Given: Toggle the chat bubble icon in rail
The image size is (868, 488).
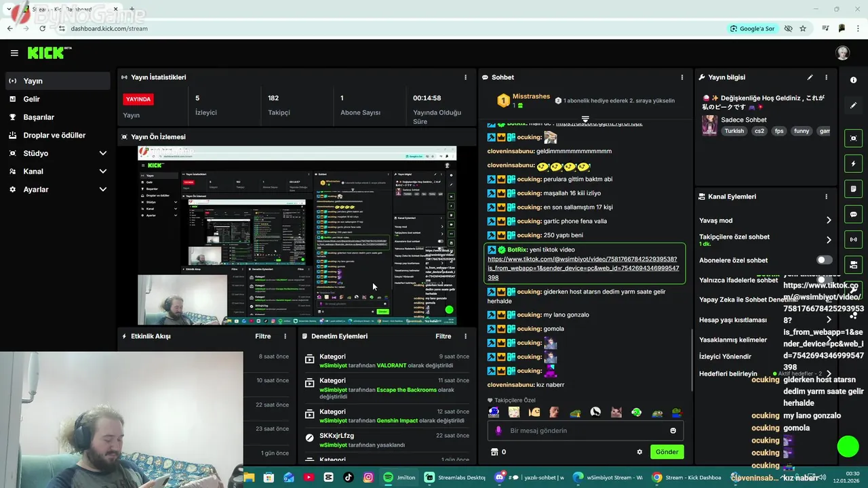Looking at the screenshot, I should [x=853, y=214].
